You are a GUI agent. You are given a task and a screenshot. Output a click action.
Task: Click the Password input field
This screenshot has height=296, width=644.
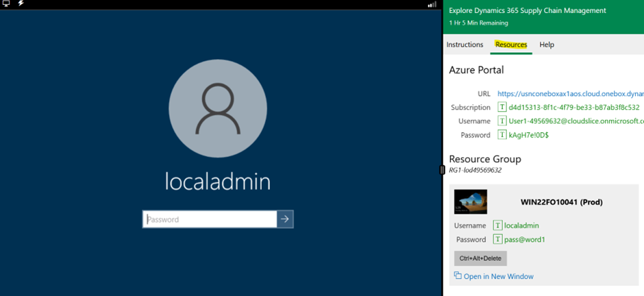210,219
